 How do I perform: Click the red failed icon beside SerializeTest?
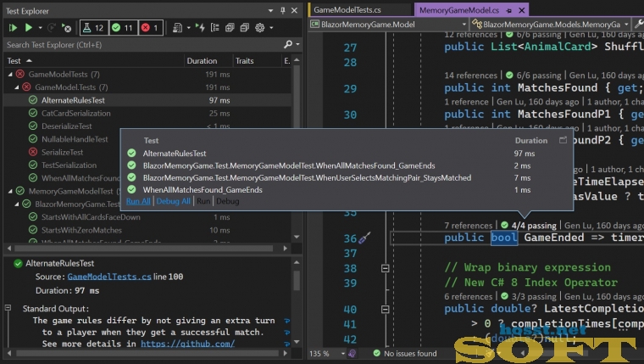click(x=33, y=152)
